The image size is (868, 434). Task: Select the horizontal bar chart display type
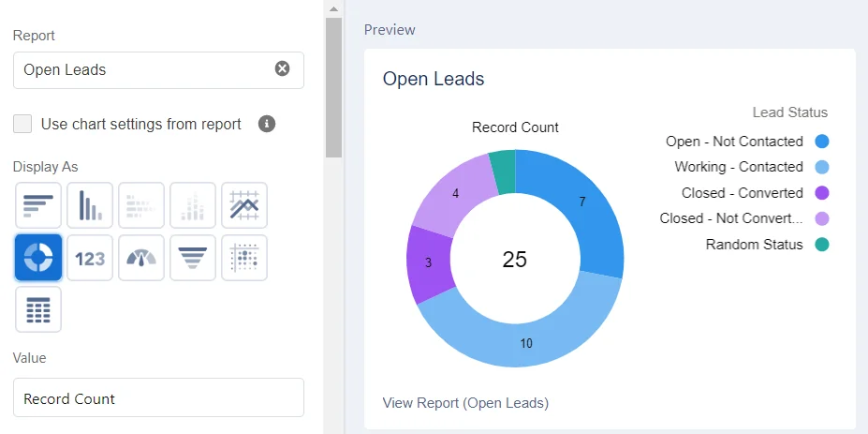tap(38, 205)
